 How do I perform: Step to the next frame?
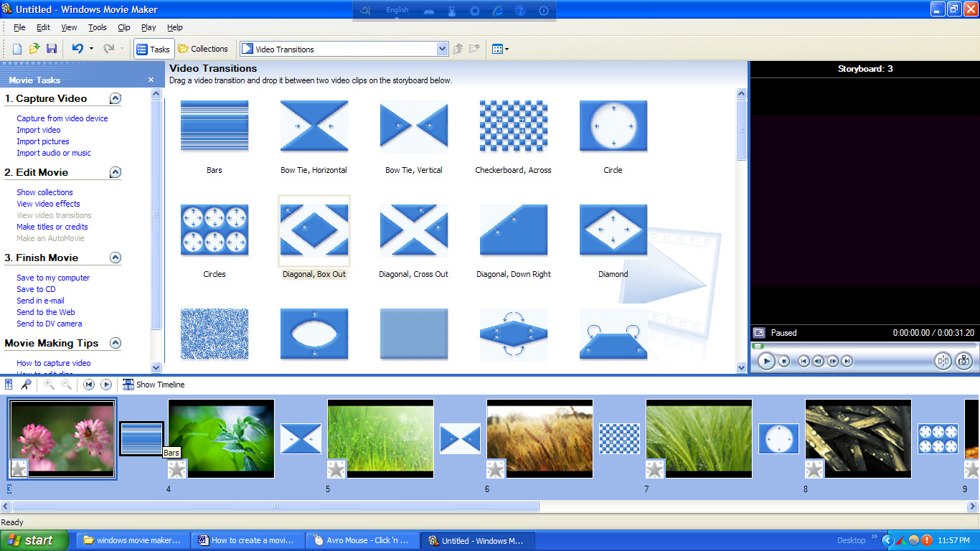[833, 362]
